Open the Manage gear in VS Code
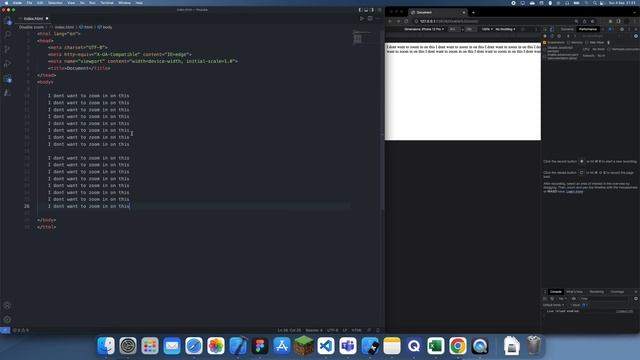Screen dimensions: 640x360 7,320
